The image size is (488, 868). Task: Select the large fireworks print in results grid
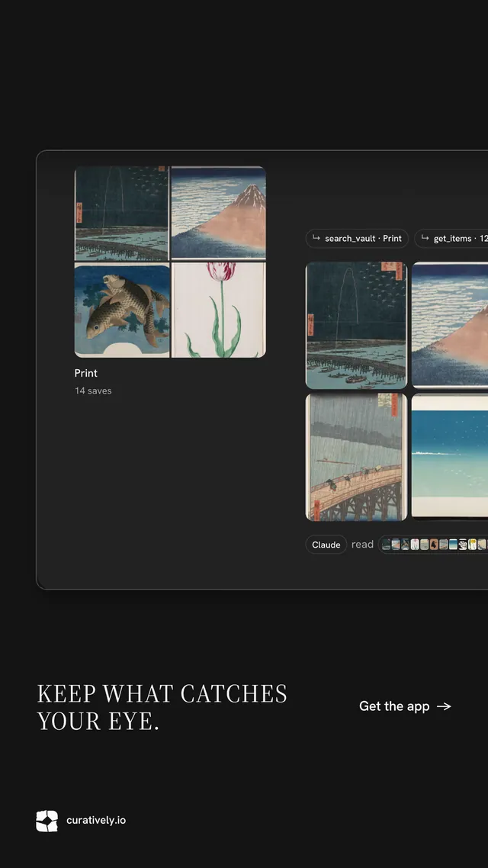pos(356,326)
